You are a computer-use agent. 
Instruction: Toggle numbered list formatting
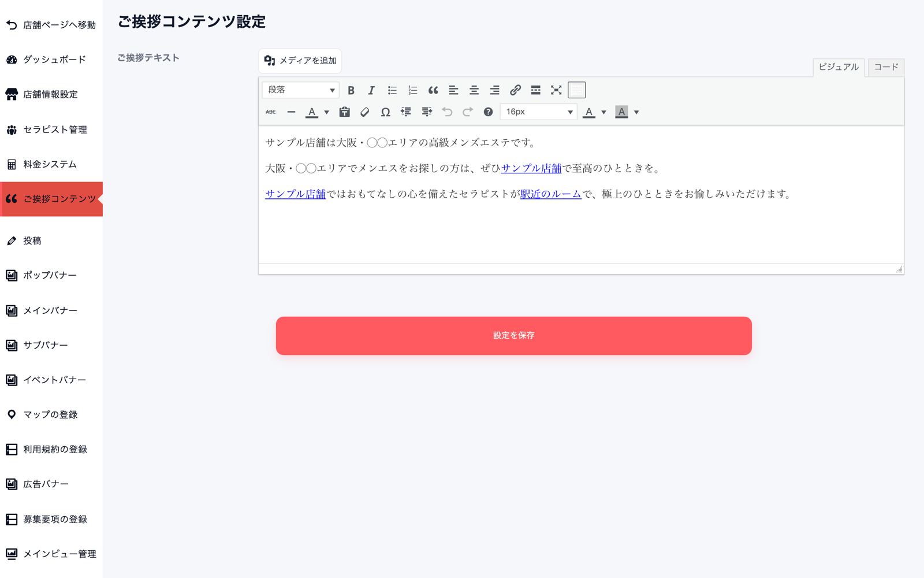tap(412, 90)
